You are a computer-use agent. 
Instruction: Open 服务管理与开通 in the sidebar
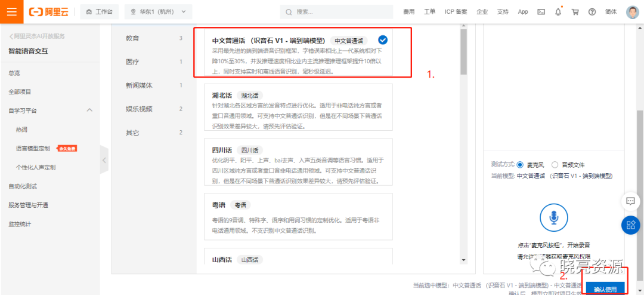point(29,205)
